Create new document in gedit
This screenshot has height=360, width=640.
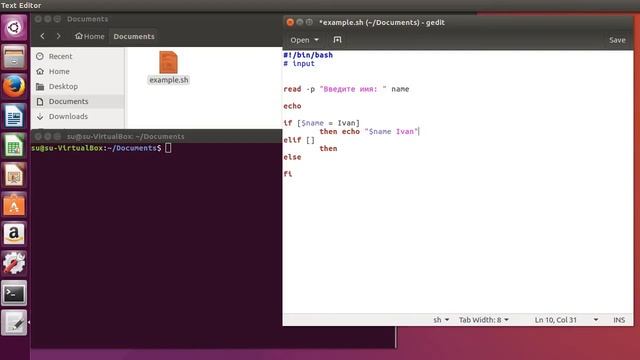(337, 40)
